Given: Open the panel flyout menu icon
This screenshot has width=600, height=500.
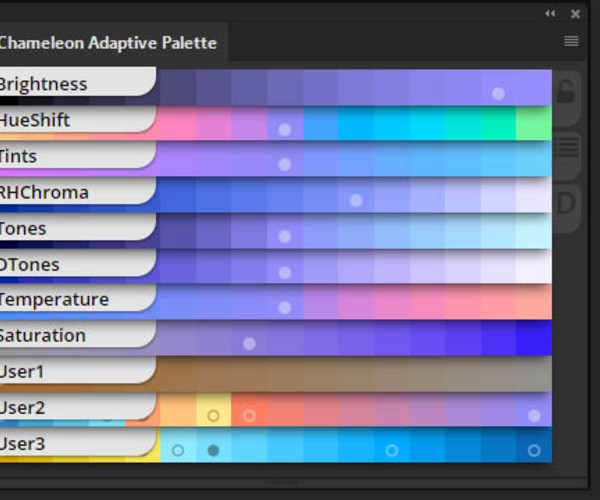Looking at the screenshot, I should [x=571, y=41].
